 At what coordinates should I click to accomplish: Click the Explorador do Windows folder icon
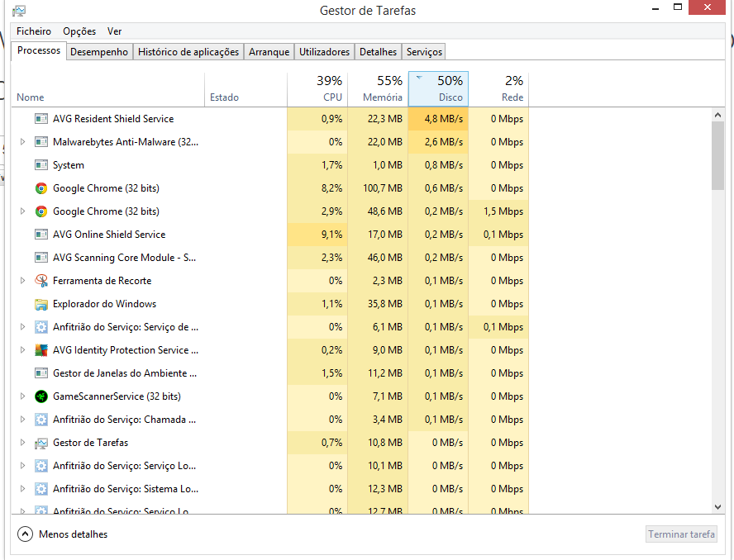click(41, 304)
